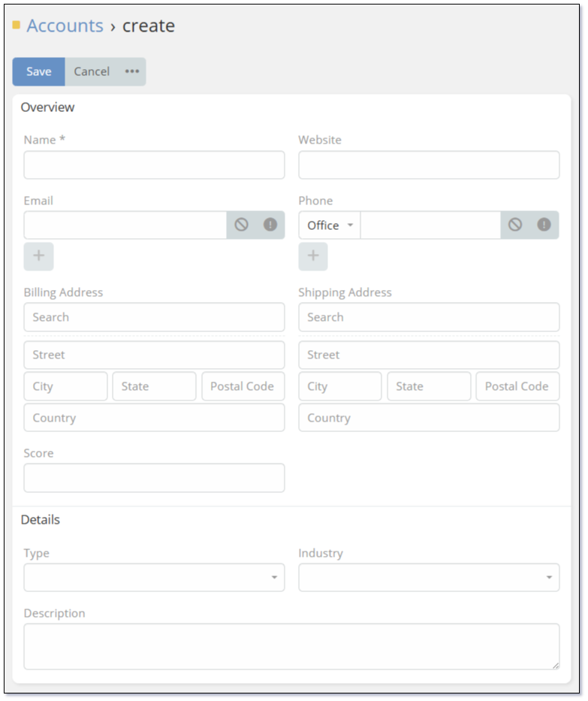588x701 pixels.
Task: Open the Office phone type dropdown
Action: coord(330,225)
